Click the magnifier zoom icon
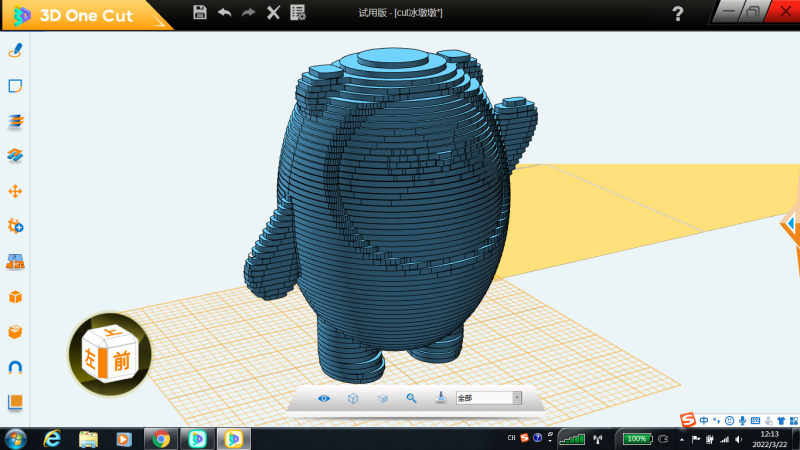 click(411, 398)
